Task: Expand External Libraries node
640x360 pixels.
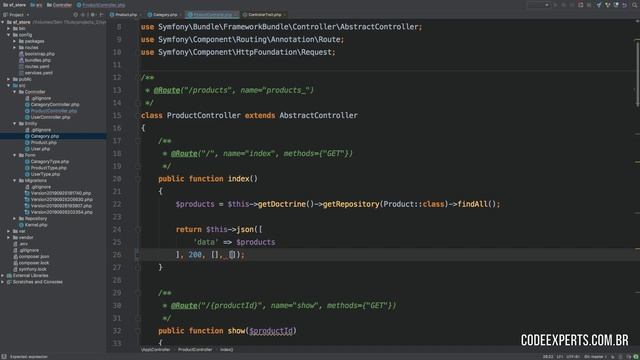Action: pos(3,276)
